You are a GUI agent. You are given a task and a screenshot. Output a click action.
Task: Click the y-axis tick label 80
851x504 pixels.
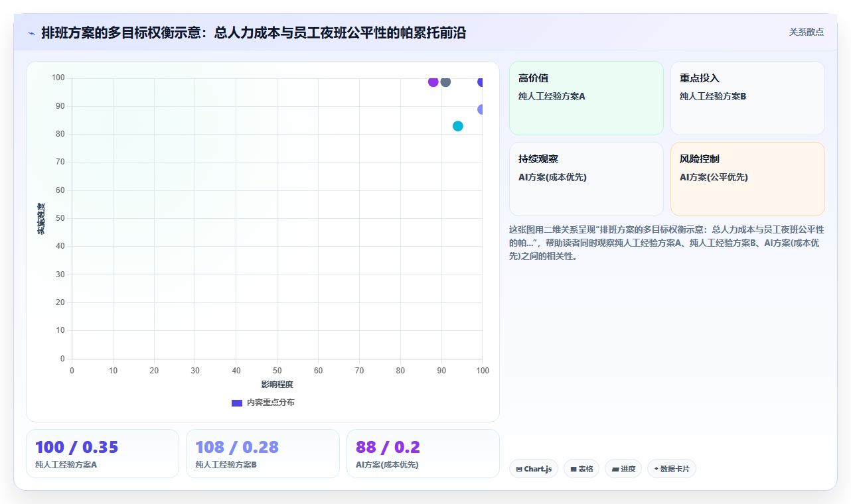60,134
